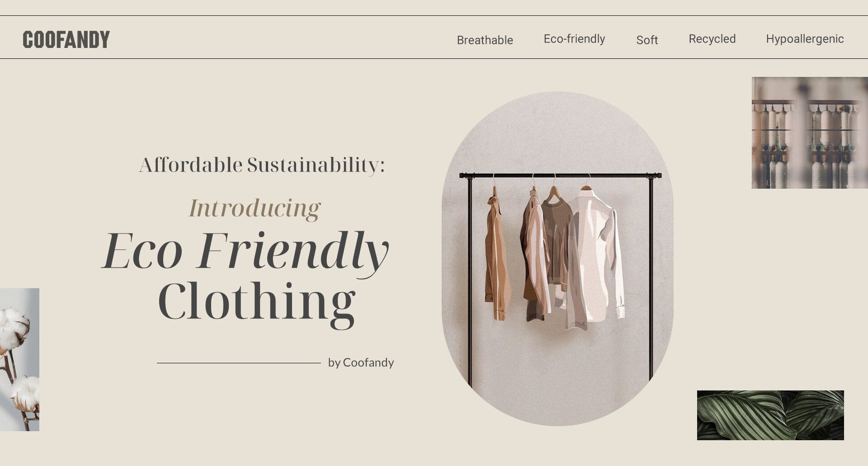Go to the Eco-friendly section
The height and width of the screenshot is (466, 868).
pos(574,39)
